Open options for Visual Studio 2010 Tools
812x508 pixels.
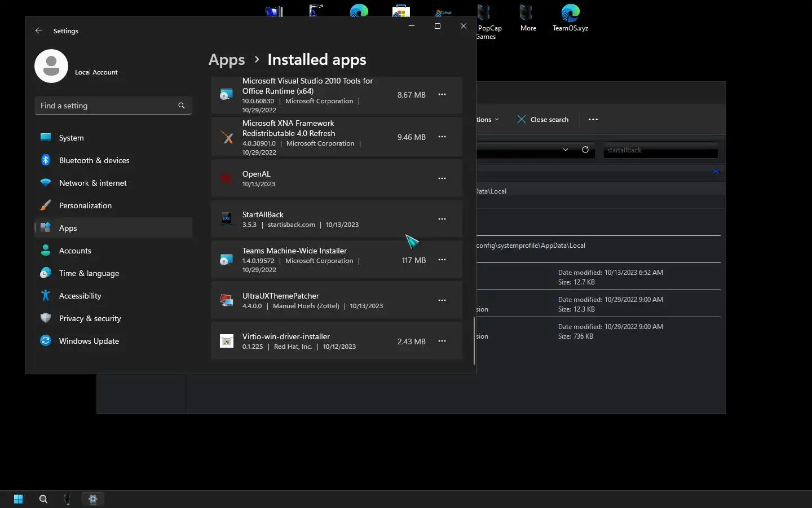[x=442, y=95]
